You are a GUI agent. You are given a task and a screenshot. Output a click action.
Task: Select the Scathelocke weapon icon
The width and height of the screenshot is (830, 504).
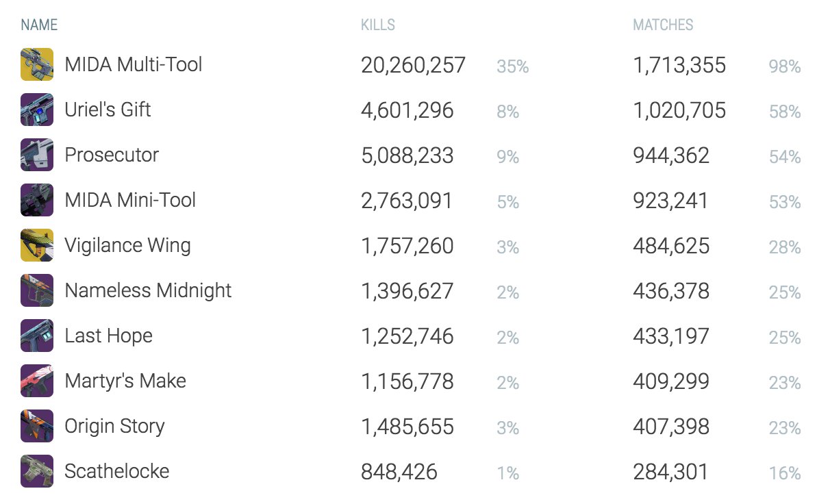pyautogui.click(x=37, y=471)
